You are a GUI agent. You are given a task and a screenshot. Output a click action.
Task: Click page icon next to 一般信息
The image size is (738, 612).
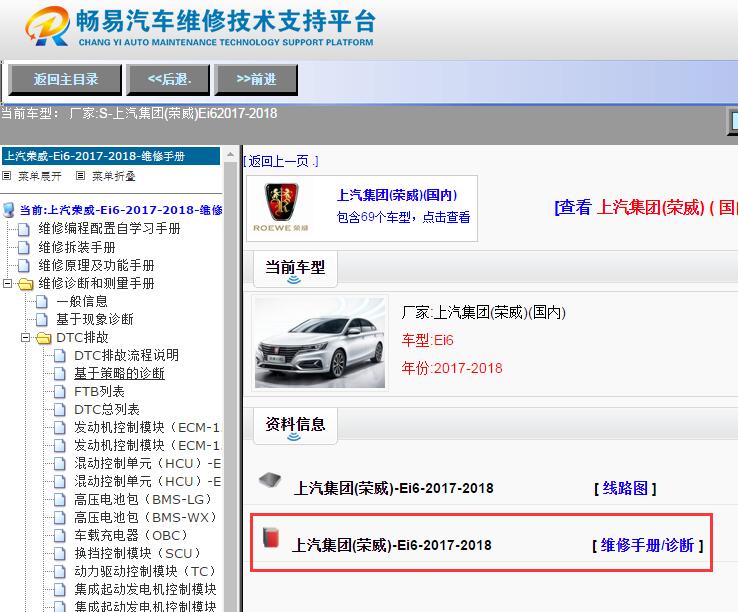[42, 302]
